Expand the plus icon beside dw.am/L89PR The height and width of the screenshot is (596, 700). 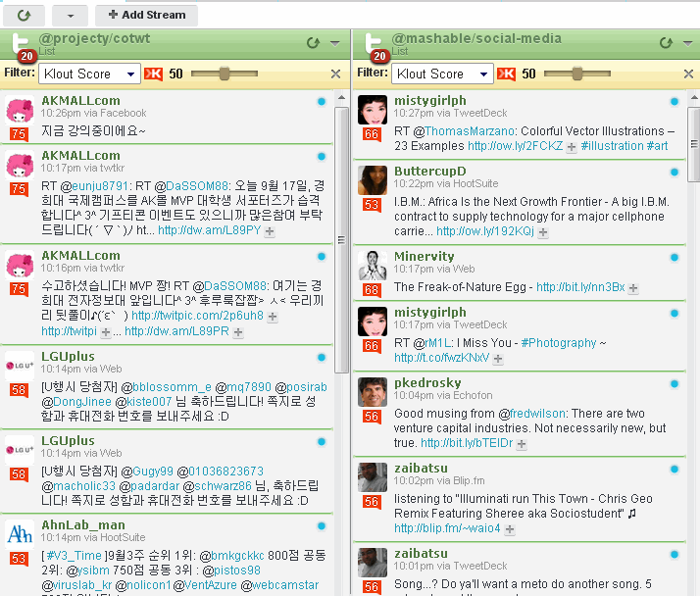click(238, 332)
